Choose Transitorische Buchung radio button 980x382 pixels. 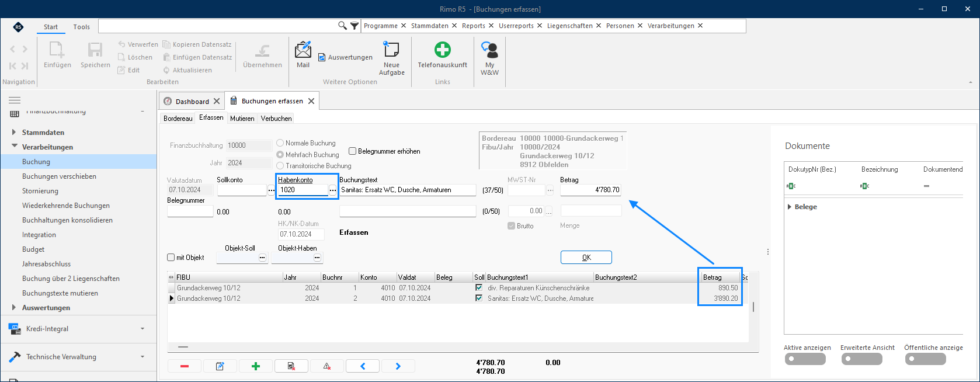(x=280, y=166)
